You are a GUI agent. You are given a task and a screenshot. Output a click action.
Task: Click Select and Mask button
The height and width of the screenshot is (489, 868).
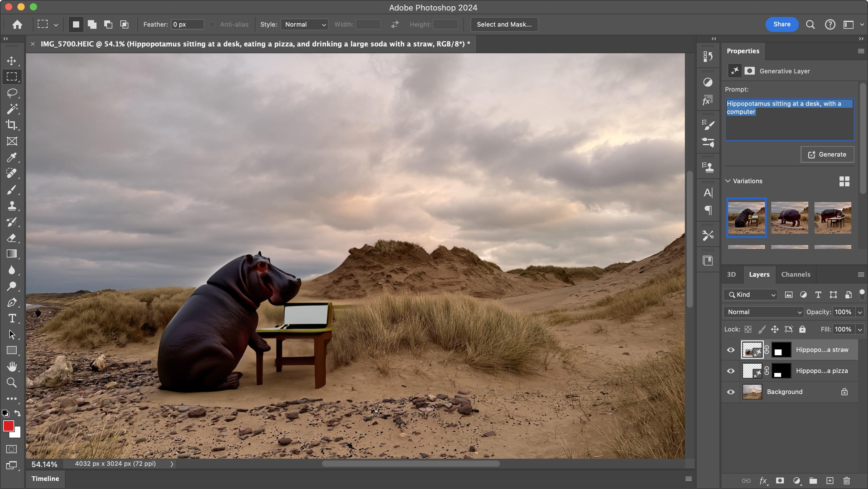click(504, 24)
